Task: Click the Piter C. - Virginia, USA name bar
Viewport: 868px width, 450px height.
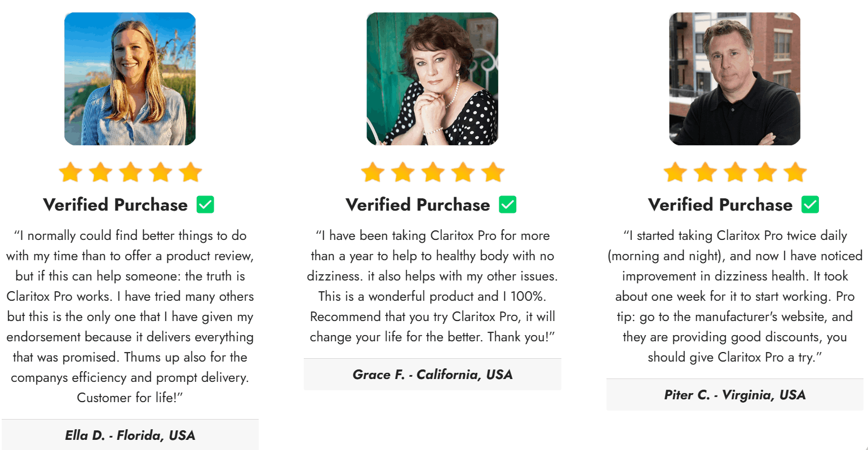Action: (x=734, y=395)
